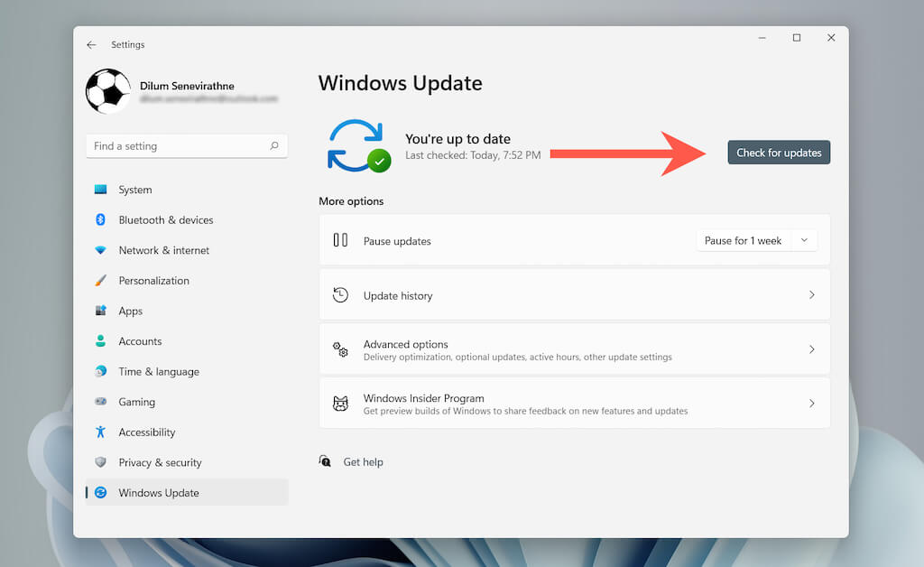
Task: Click the Windows Insider cat icon
Action: pyautogui.click(x=340, y=404)
